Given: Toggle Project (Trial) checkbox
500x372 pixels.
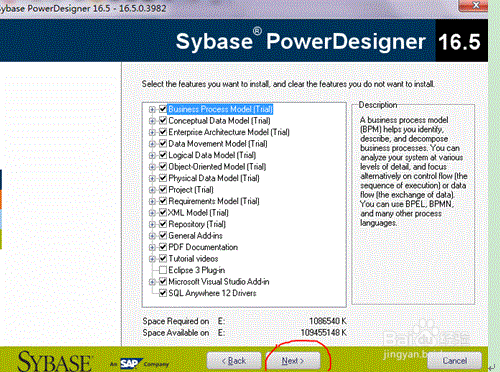Looking at the screenshot, I should [163, 189].
